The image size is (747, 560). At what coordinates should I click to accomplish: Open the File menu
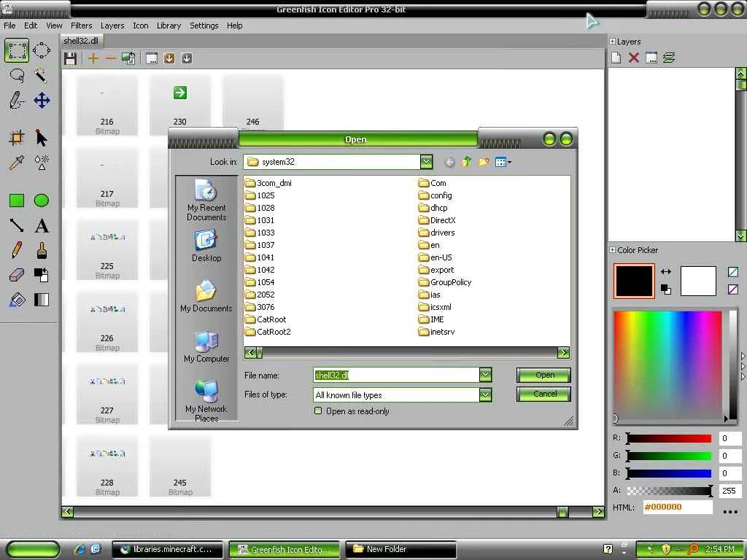pyautogui.click(x=9, y=26)
